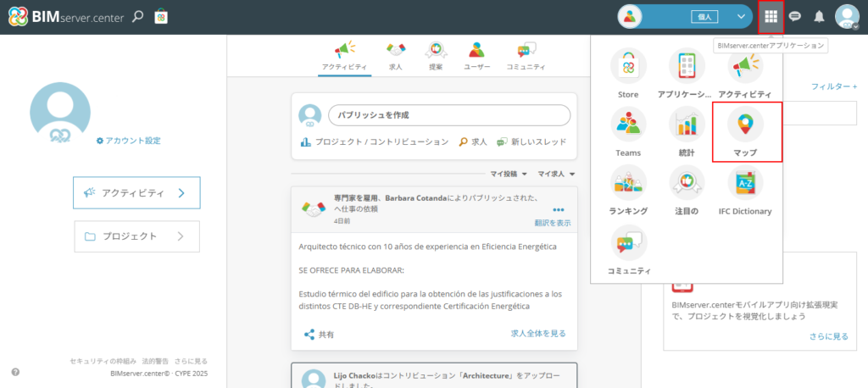This screenshot has width=868, height=388.
Task: Click the プロジェクト sidebar button
Action: tap(136, 236)
